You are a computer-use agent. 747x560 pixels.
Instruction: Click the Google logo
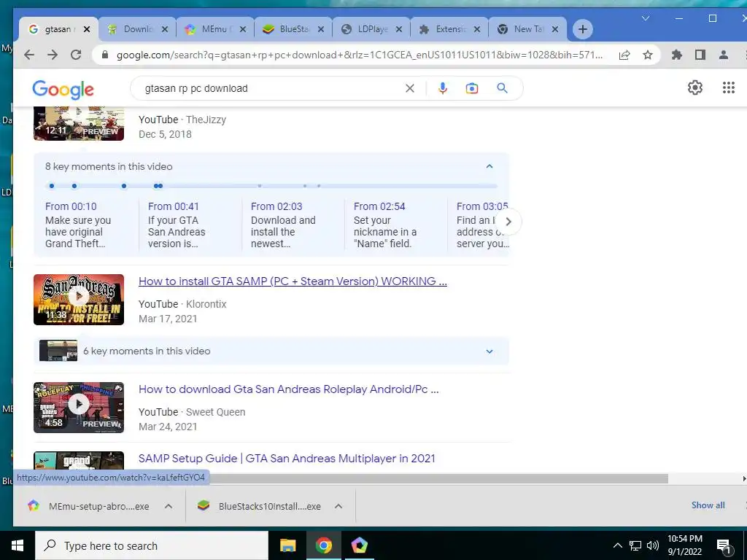63,90
